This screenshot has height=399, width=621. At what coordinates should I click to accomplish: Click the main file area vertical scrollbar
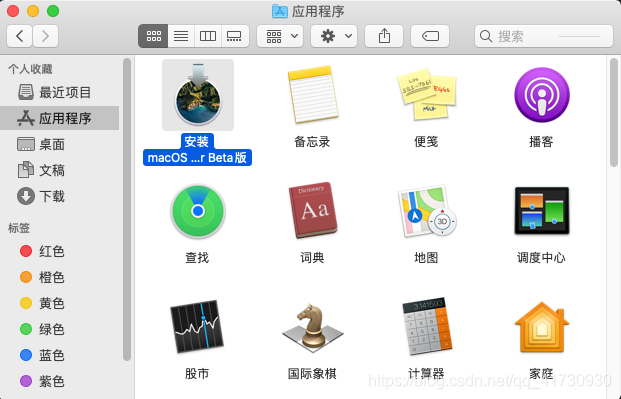tap(614, 113)
